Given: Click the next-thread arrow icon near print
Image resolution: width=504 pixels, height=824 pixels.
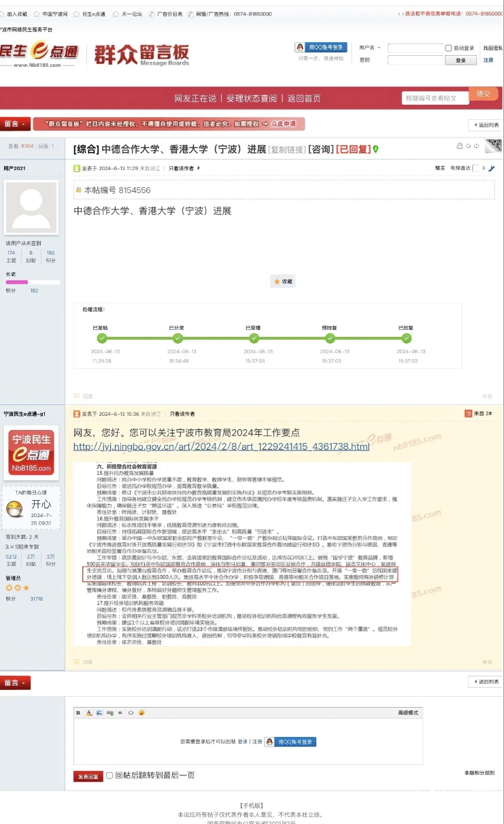Looking at the screenshot, I should click(x=477, y=146).
